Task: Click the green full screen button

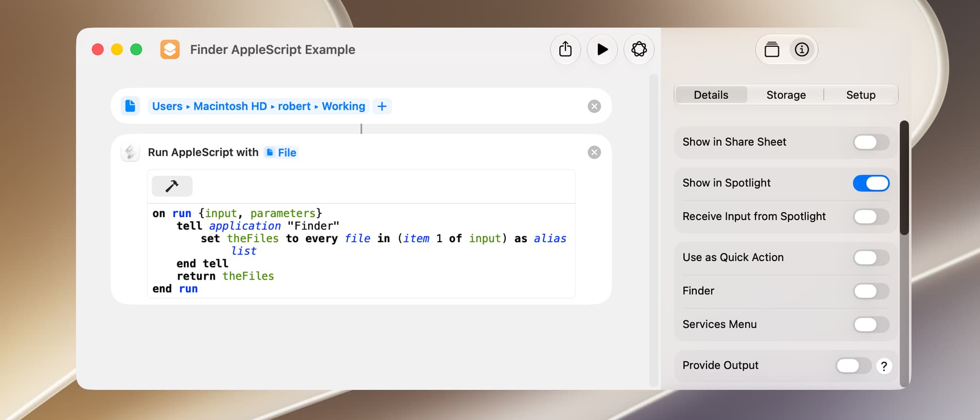Action: [x=136, y=50]
